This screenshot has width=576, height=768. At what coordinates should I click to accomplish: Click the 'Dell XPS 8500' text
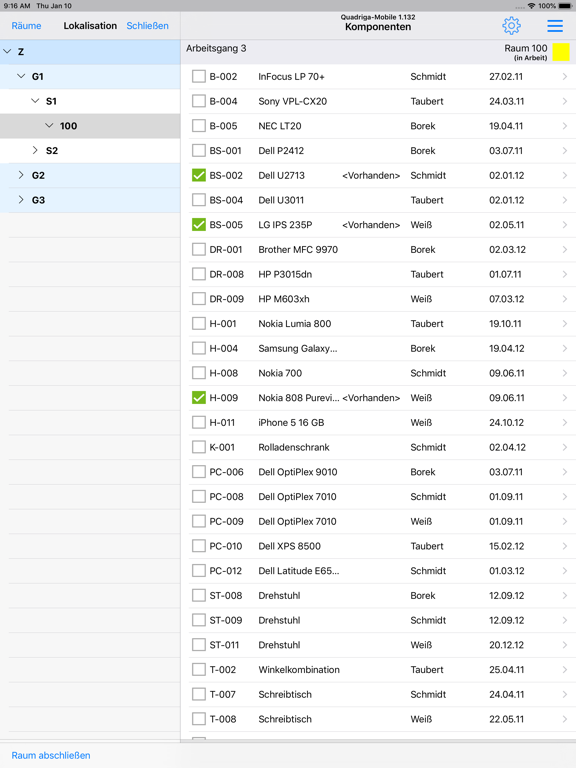pos(289,546)
